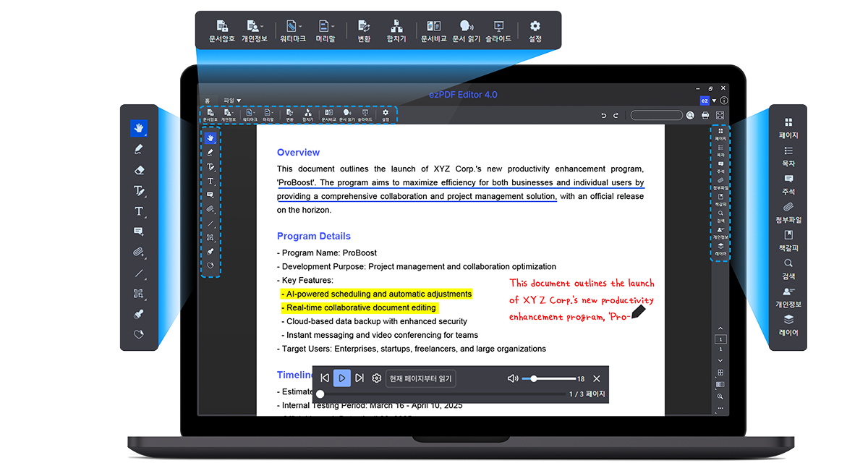The image size is (868, 463).
Task: Select the plain T text tool in the enlarged left toolbar
Action: click(x=139, y=211)
